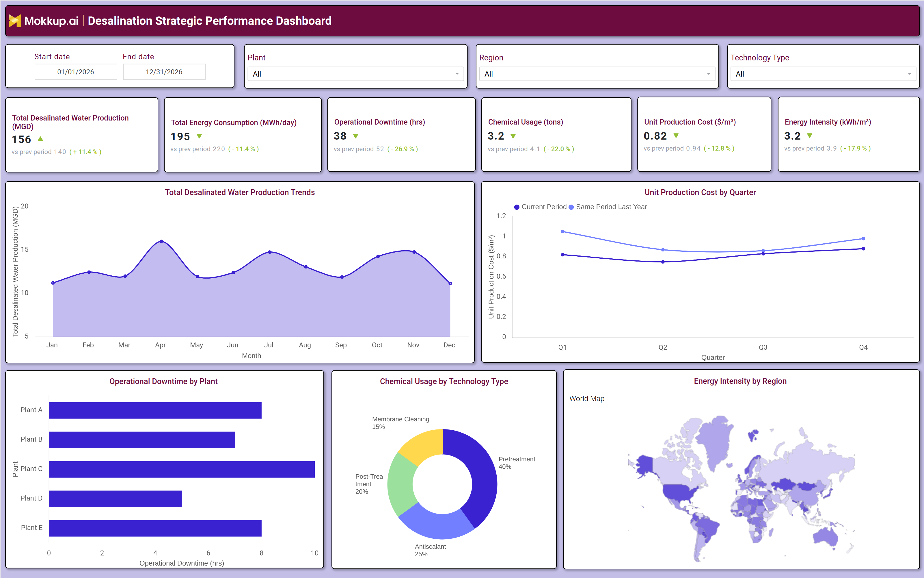This screenshot has height=578, width=924.
Task: Click the down arrow next to Energy Intensity 3.2
Action: 810,136
